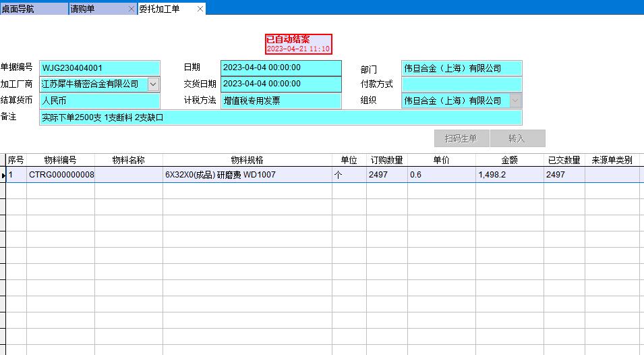Select the 结算货币 field
This screenshot has width=644, height=355.
coord(100,101)
